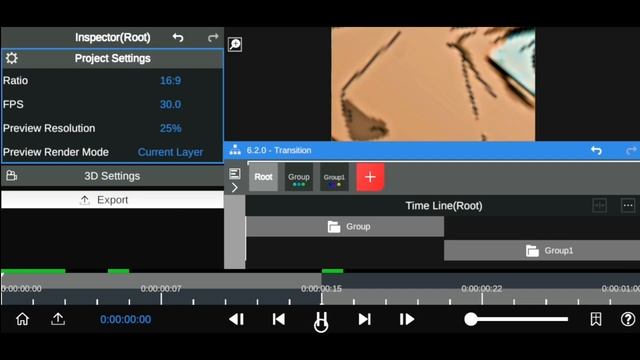Viewport: 640px width, 360px height.
Task: Click the ruler at 0:00:00:22
Action: (482, 289)
